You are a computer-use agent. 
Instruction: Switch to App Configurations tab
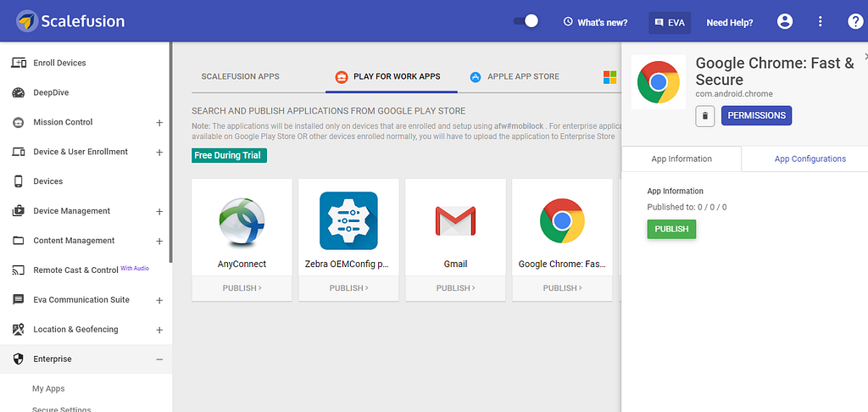(x=810, y=159)
